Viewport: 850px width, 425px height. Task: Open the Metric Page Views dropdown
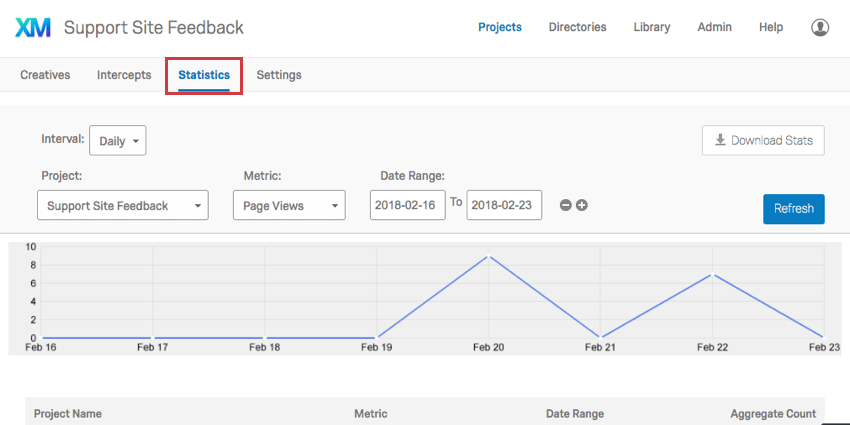pos(289,206)
